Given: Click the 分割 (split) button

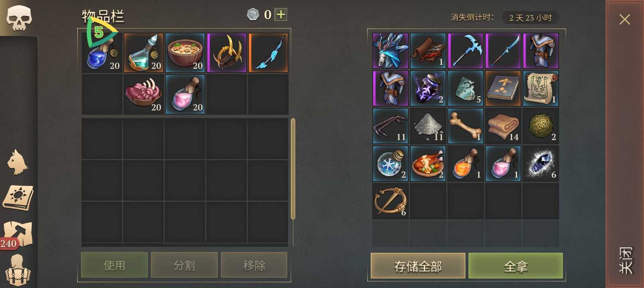Looking at the screenshot, I should 184,265.
